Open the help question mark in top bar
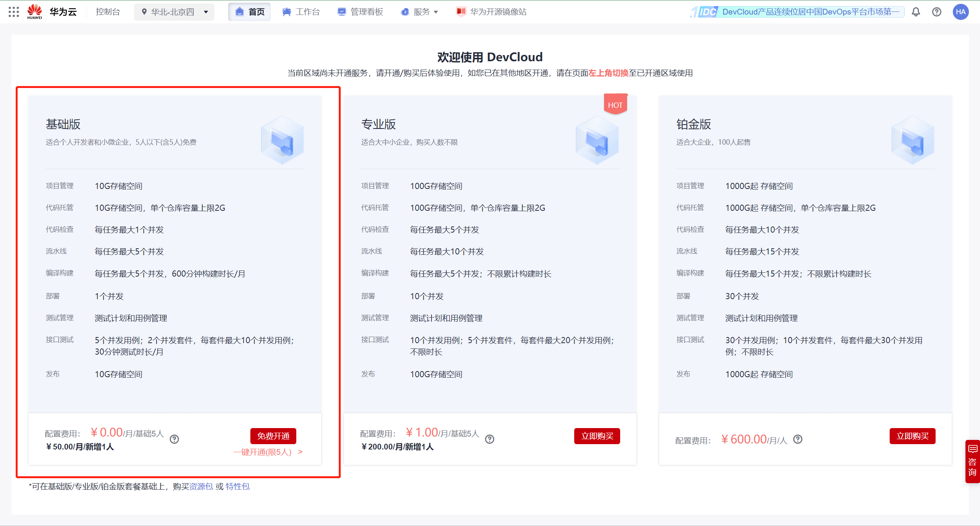The image size is (980, 526). click(936, 12)
